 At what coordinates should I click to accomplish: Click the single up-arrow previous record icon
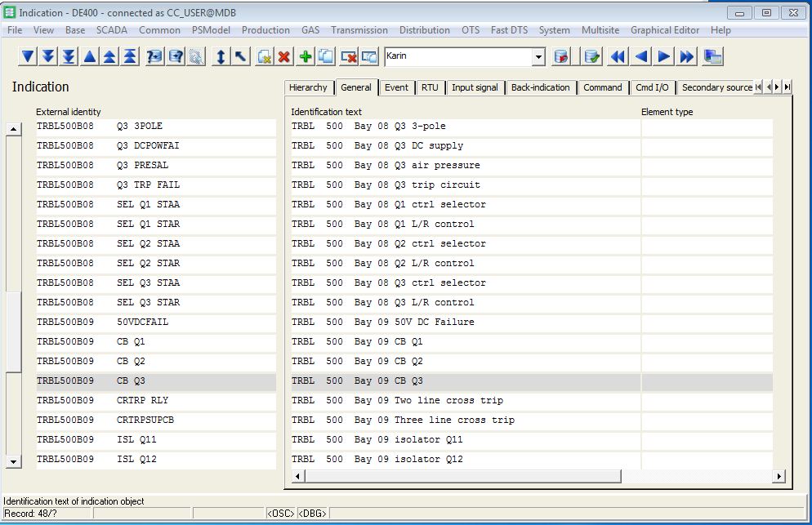89,56
